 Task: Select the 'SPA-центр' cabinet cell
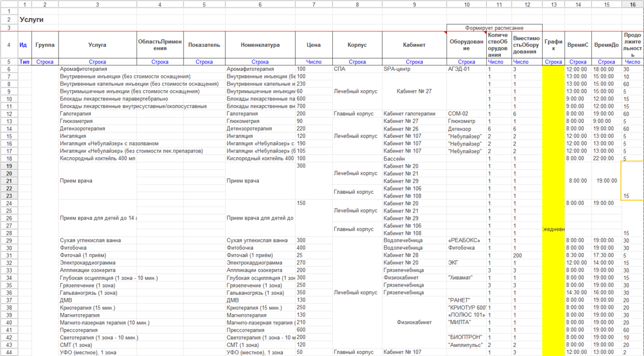coord(414,69)
